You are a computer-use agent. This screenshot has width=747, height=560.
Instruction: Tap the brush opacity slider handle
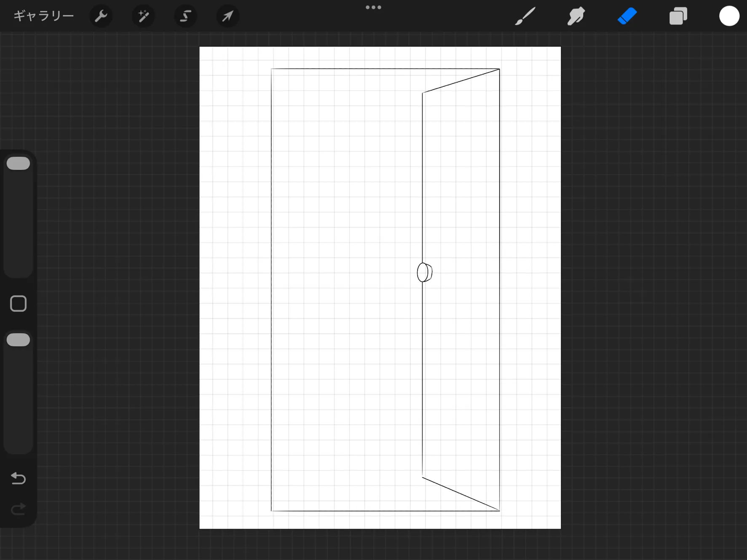(x=18, y=340)
